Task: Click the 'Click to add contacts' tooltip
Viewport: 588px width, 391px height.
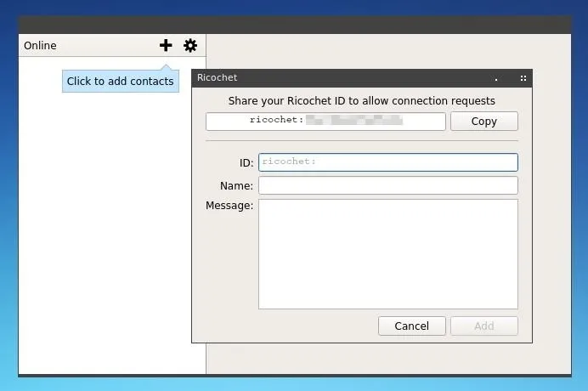Action: pos(121,81)
